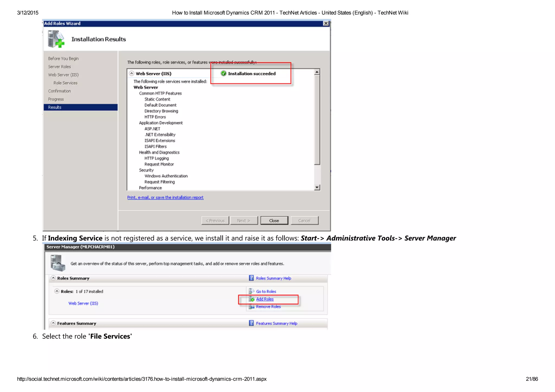Select Role Services wizard step

65,83
